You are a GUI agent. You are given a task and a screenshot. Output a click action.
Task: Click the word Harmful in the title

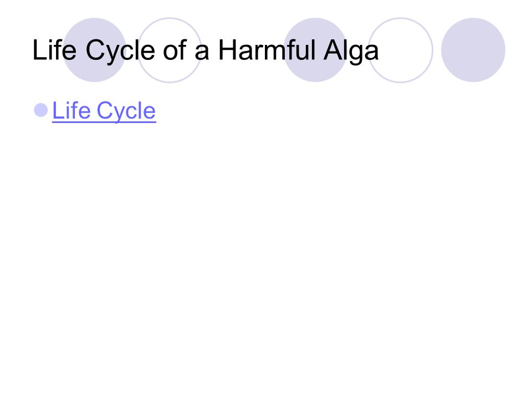(x=267, y=50)
